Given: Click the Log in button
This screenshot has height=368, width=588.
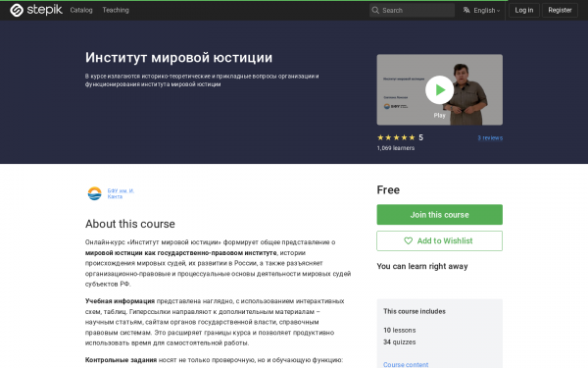Looking at the screenshot, I should (x=524, y=10).
